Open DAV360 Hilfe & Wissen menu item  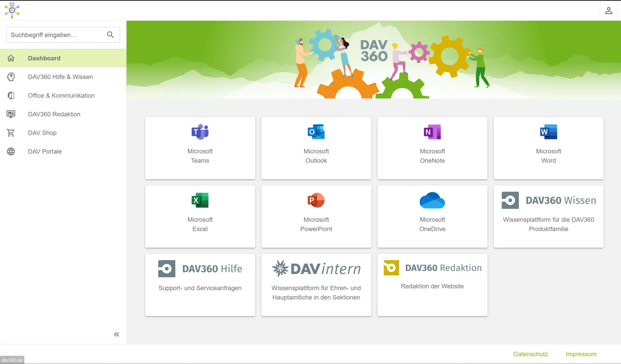pos(60,77)
